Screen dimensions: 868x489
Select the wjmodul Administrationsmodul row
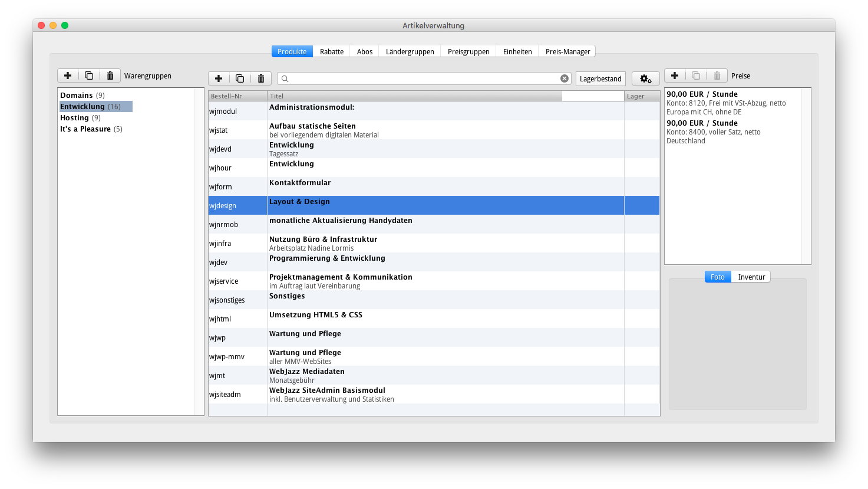(434, 111)
